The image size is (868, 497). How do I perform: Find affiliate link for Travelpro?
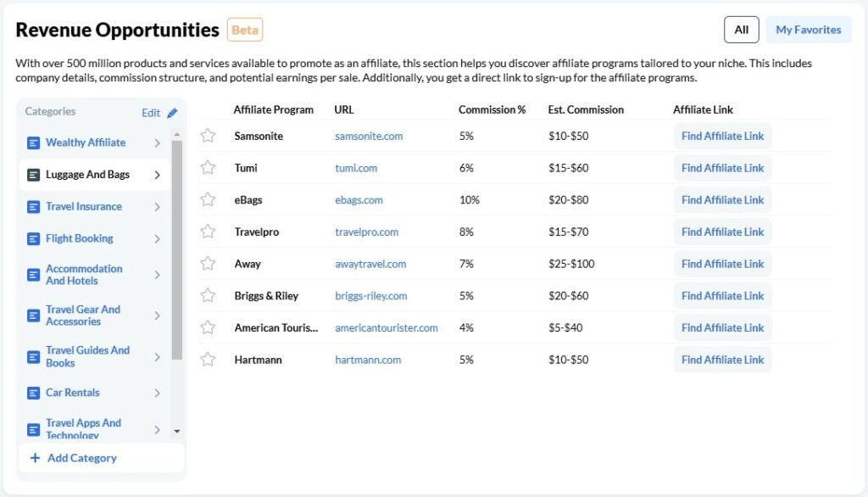point(722,232)
